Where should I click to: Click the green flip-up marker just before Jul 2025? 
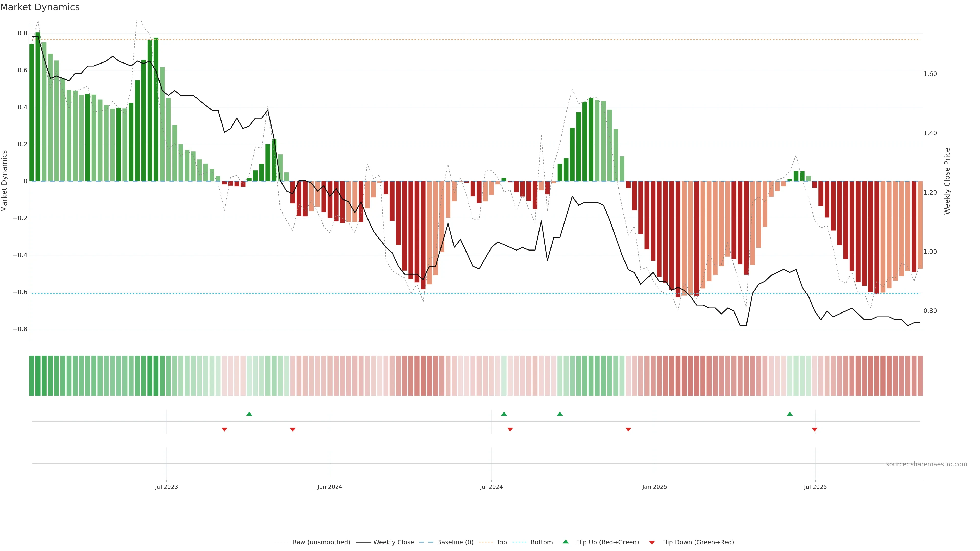[790, 414]
